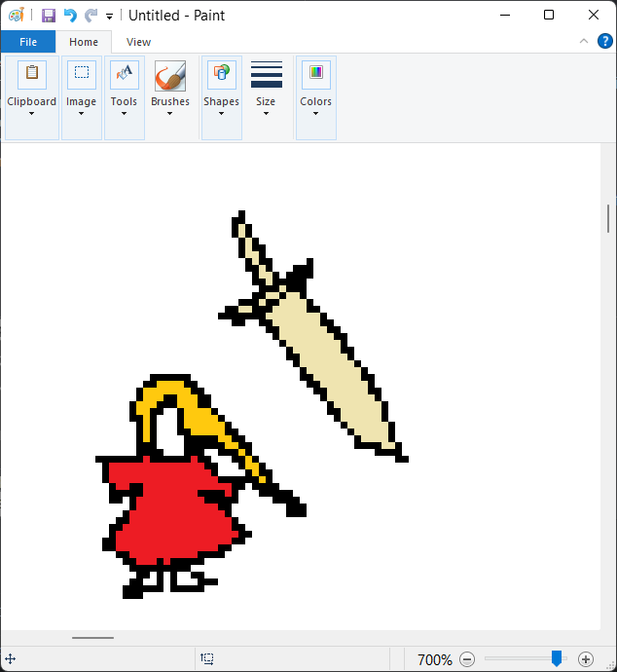Open the File menu
Image resolution: width=617 pixels, height=672 pixels.
(28, 42)
